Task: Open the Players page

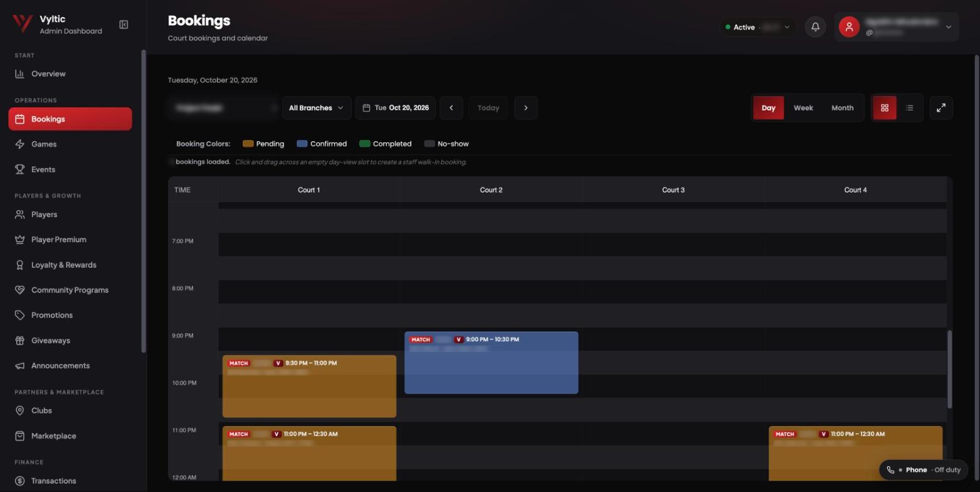Action: [x=70, y=215]
